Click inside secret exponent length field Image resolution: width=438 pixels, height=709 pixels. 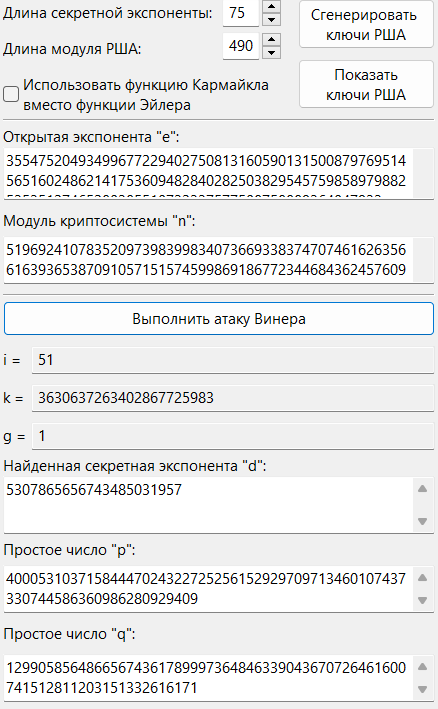pyautogui.click(x=240, y=13)
